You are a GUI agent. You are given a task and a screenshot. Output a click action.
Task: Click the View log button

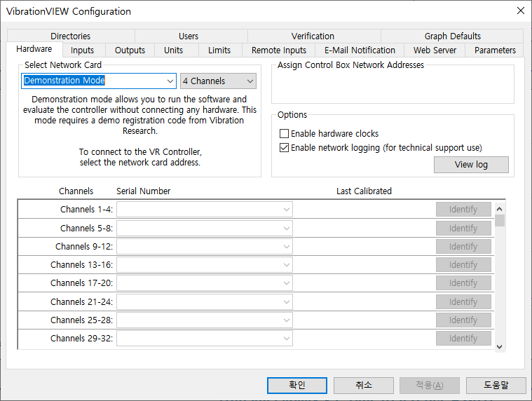[x=471, y=165]
